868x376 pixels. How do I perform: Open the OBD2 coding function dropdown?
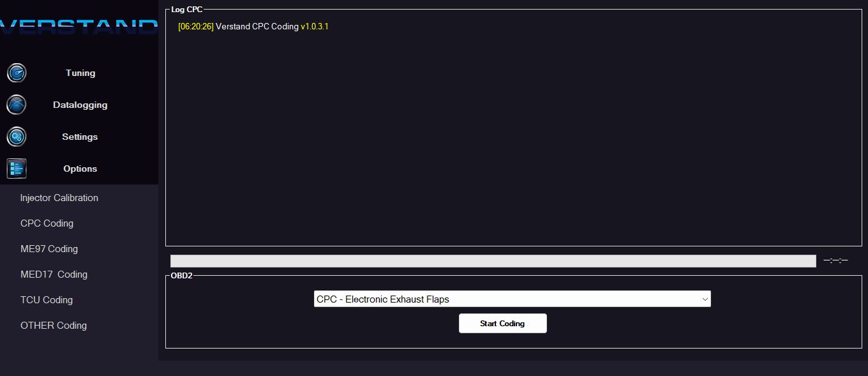point(511,298)
